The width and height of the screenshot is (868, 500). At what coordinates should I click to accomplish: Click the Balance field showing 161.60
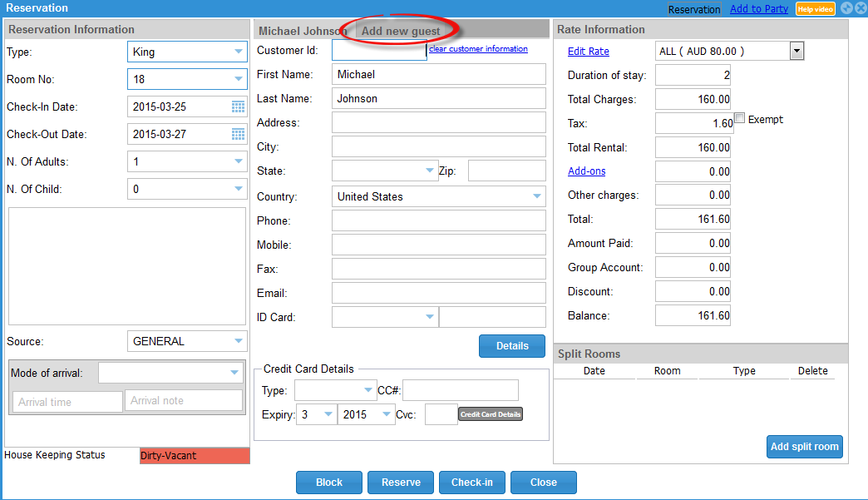[693, 315]
